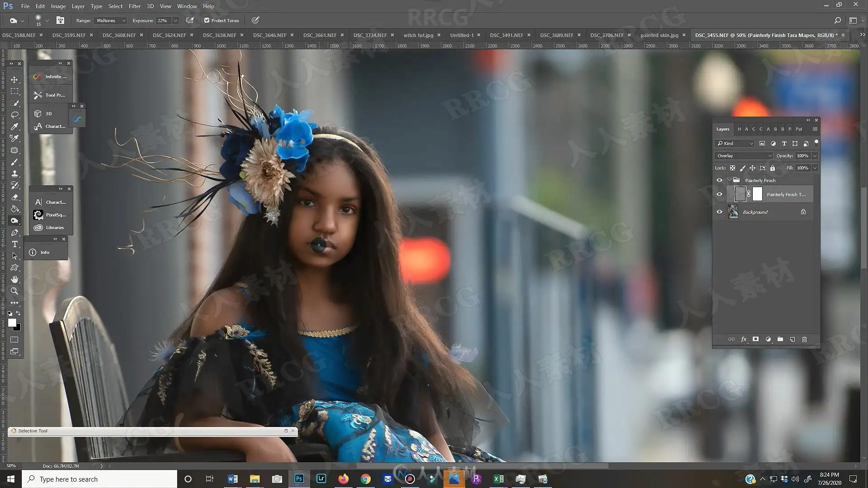Open the Range Midtones dropdown
Screen dimensions: 868x488
pyautogui.click(x=110, y=20)
